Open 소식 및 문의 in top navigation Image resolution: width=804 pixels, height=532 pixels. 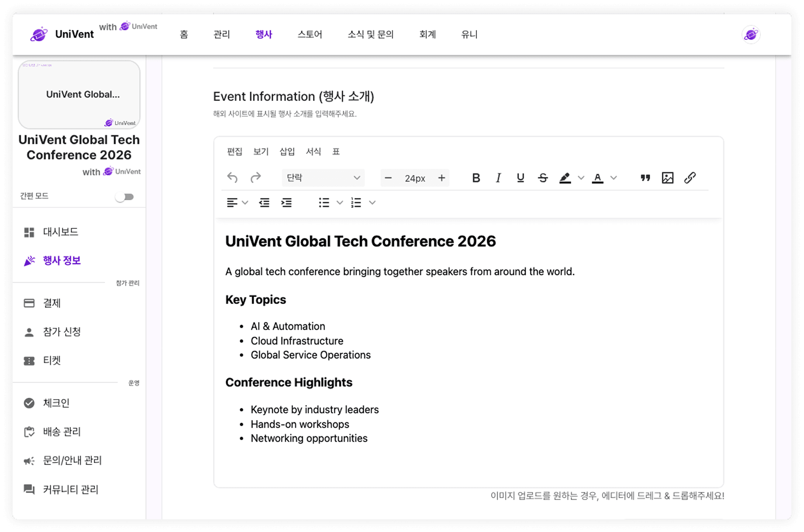pyautogui.click(x=370, y=34)
